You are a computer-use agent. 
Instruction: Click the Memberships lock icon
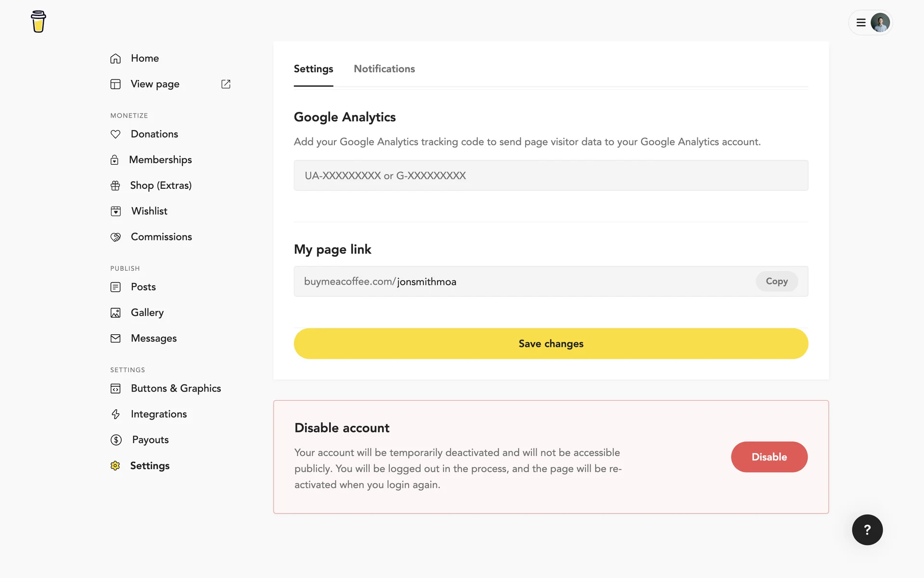tap(115, 160)
